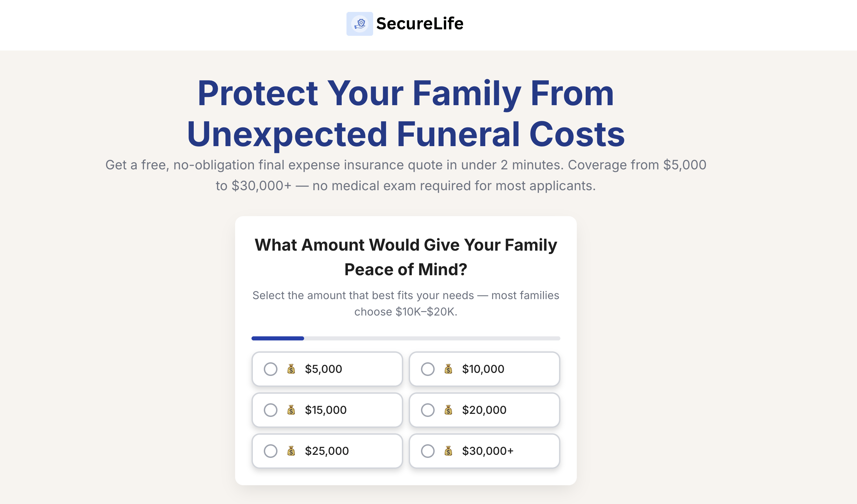Click the money bag icon beside $5,000

(291, 369)
